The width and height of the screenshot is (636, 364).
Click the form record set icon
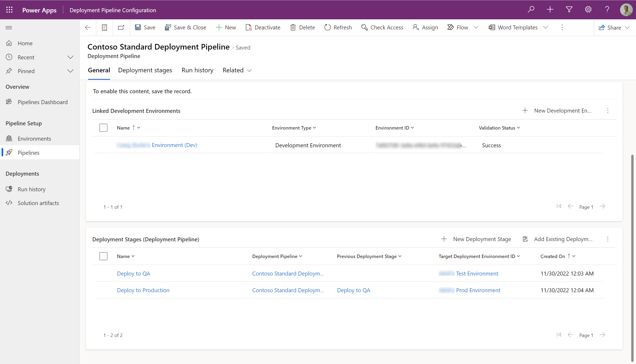tap(104, 27)
